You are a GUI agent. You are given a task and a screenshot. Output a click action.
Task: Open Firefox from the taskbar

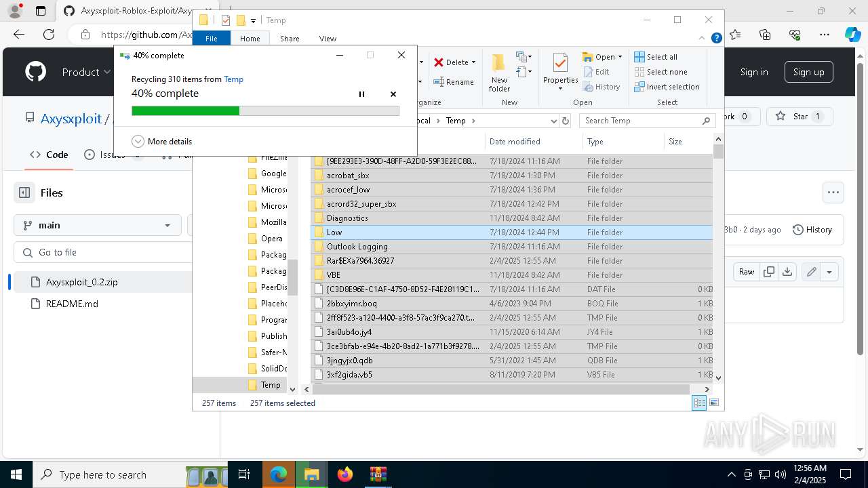345,474
